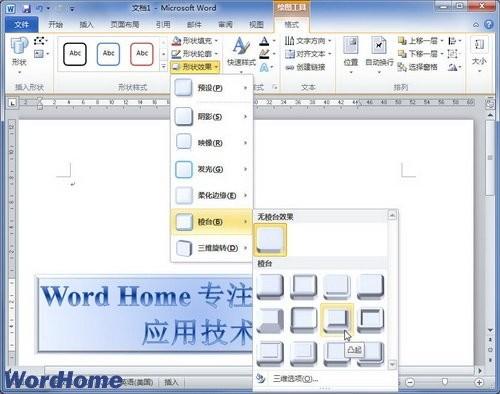
Task: Click the Zoom Out minus button
Action: (411, 382)
